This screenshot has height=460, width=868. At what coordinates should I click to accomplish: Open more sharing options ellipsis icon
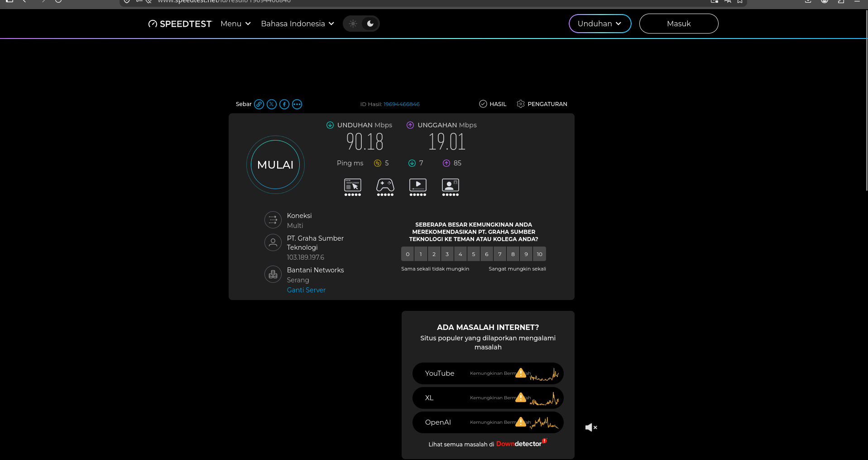[x=297, y=104]
